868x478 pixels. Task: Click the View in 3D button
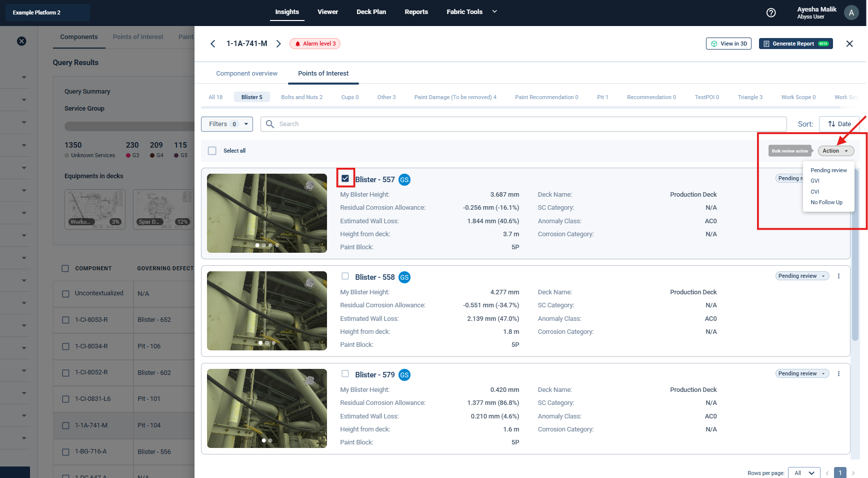click(x=728, y=44)
